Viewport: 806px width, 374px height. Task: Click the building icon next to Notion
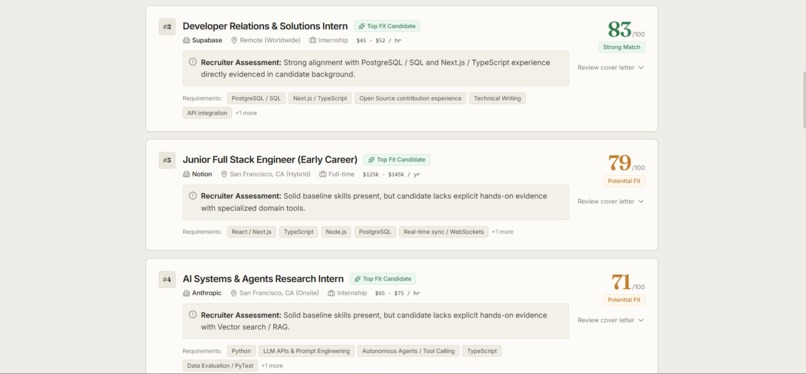tap(186, 174)
